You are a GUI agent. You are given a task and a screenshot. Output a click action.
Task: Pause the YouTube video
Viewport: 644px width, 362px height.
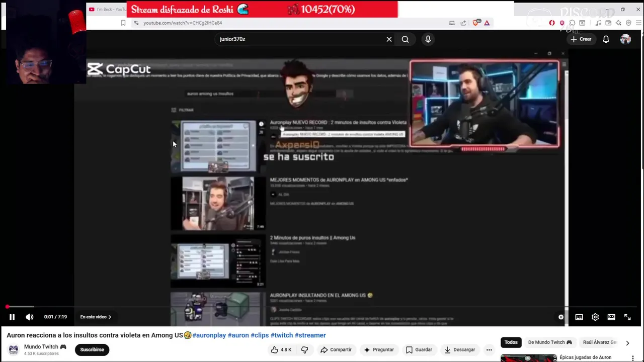tap(12, 317)
